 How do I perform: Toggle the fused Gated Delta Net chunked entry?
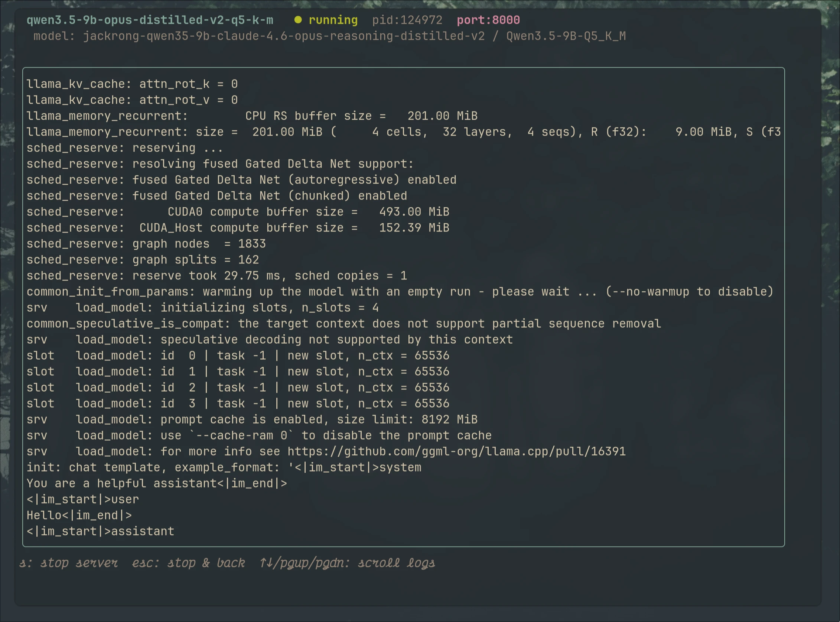tap(216, 195)
